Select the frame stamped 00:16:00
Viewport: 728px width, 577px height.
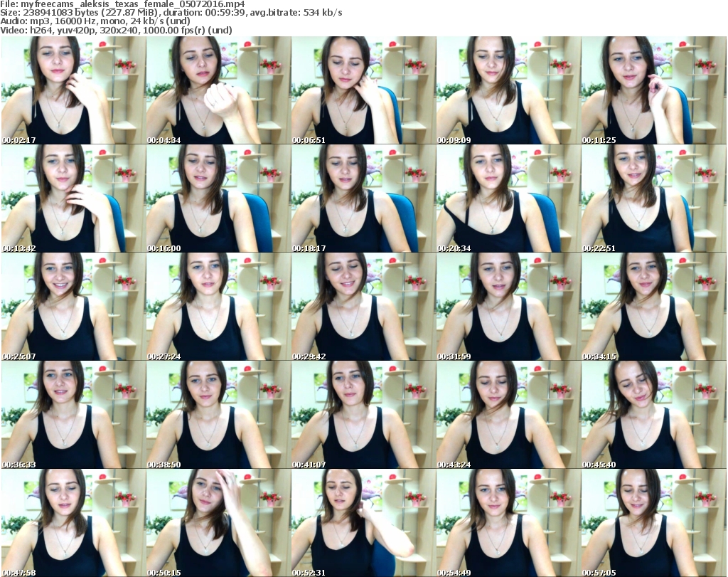pyautogui.click(x=219, y=198)
